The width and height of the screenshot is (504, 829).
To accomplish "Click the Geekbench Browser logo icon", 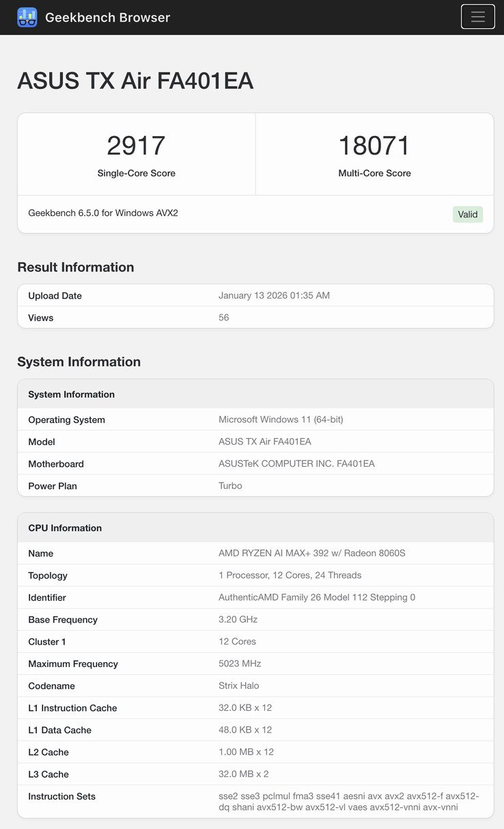I will (27, 16).
